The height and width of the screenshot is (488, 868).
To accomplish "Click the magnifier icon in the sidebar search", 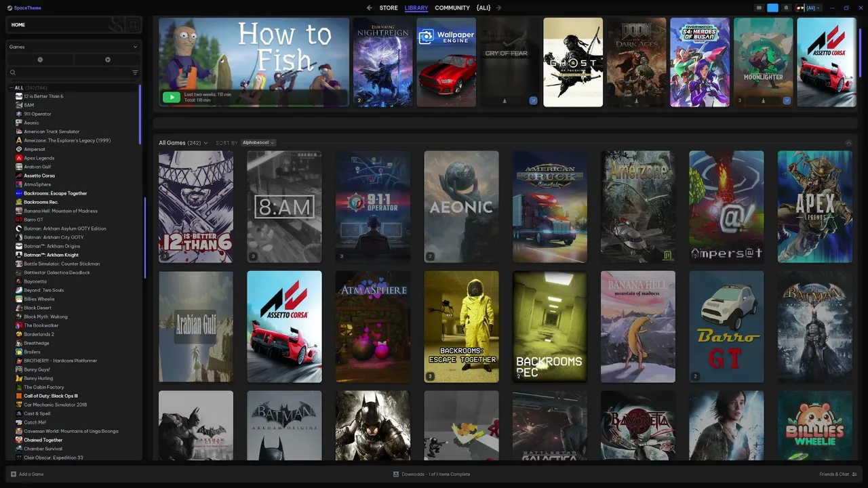I will tap(13, 73).
